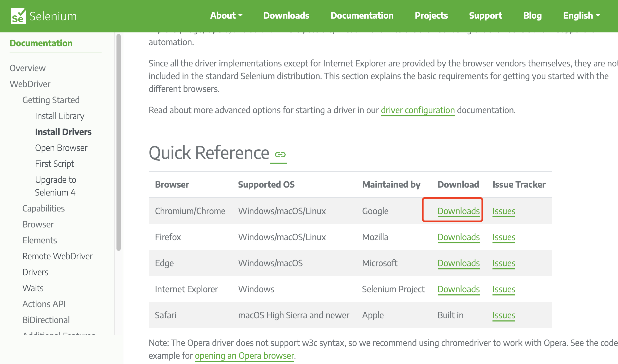Open Chromium/Chrome Downloads link
This screenshot has width=618, height=364.
coord(458,211)
